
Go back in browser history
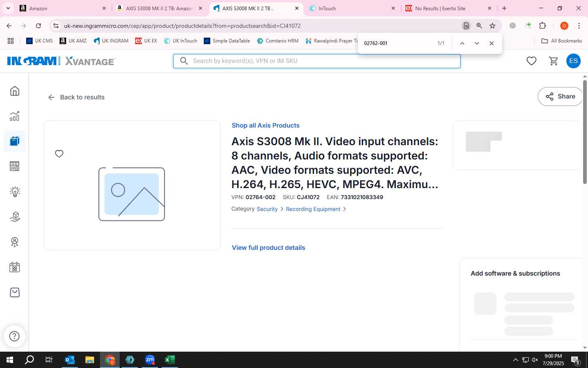(9, 26)
